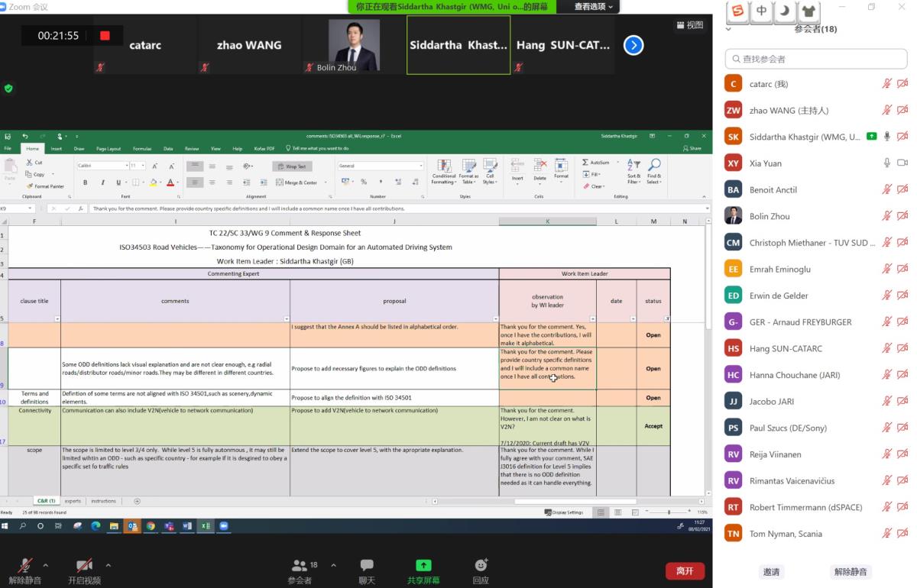The image size is (917, 588).
Task: Toggle bold formatting in Excel ribbon
Action: click(x=85, y=183)
